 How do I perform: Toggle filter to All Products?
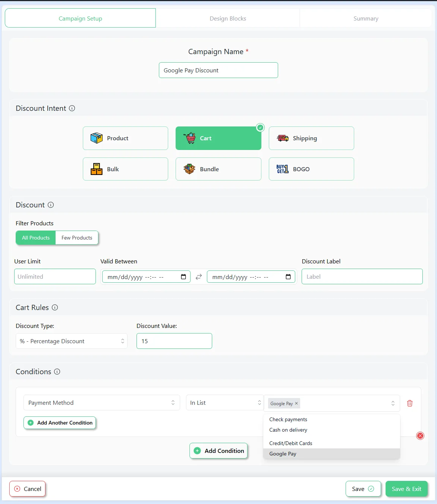pyautogui.click(x=36, y=238)
